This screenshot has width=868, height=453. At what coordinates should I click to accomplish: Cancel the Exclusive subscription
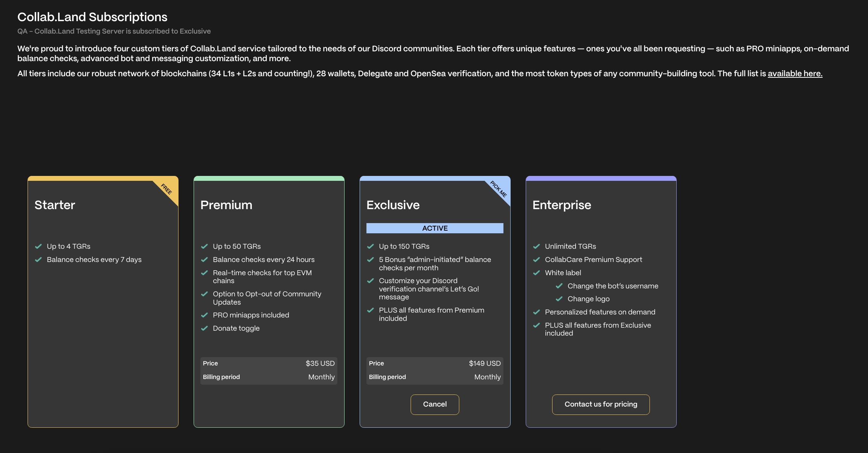pyautogui.click(x=435, y=404)
